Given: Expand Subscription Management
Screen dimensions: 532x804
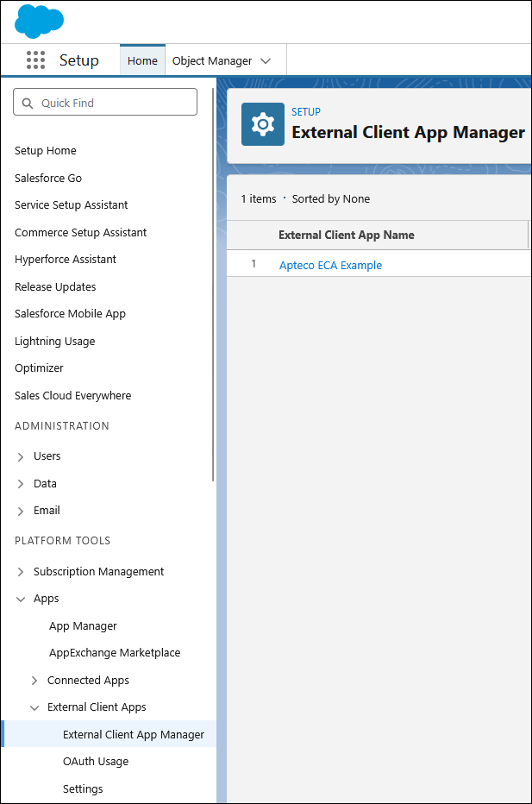Looking at the screenshot, I should 21,572.
